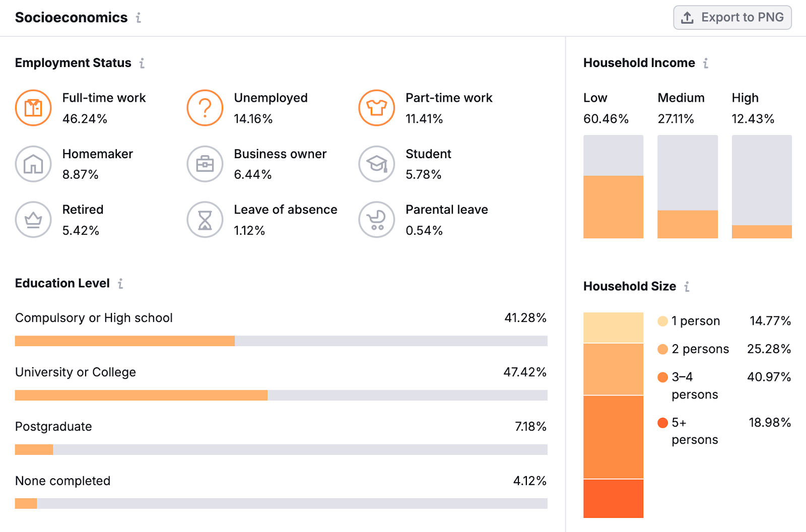Click the Parental leave stroller icon
806x532 pixels.
pos(376,220)
